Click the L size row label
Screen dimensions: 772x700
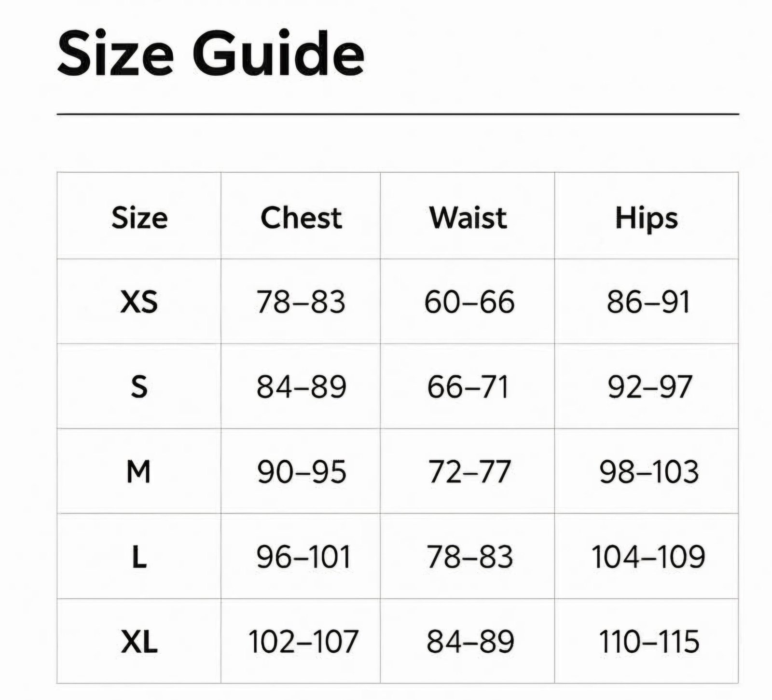tap(139, 557)
